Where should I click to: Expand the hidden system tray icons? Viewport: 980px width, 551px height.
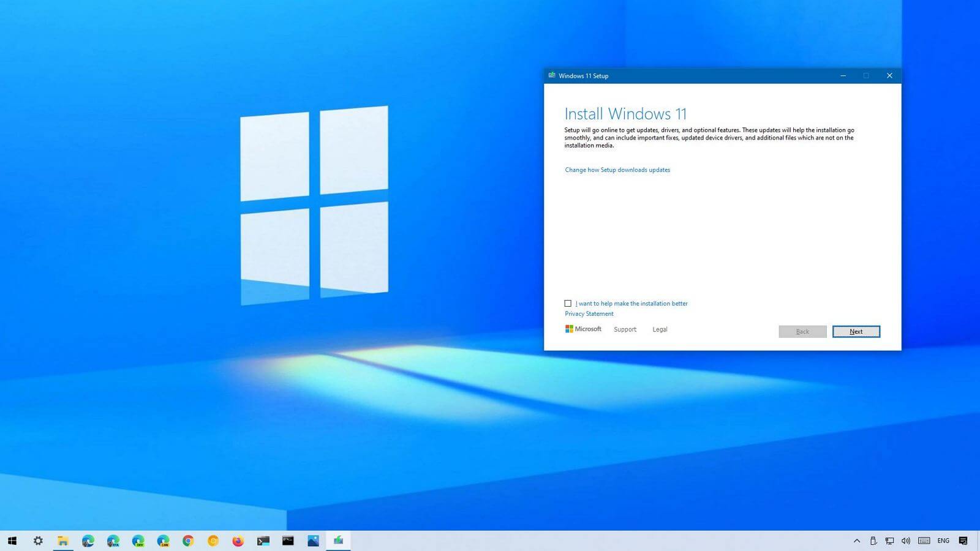856,541
